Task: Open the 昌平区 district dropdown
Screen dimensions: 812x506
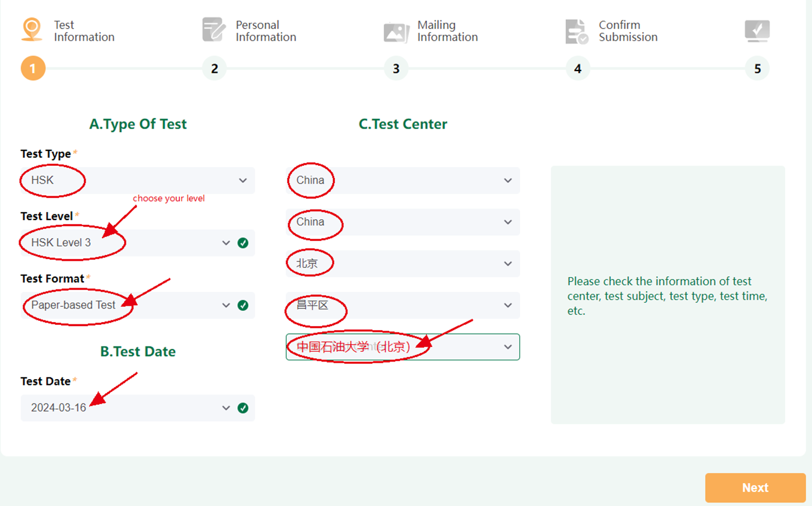Action: 403,305
